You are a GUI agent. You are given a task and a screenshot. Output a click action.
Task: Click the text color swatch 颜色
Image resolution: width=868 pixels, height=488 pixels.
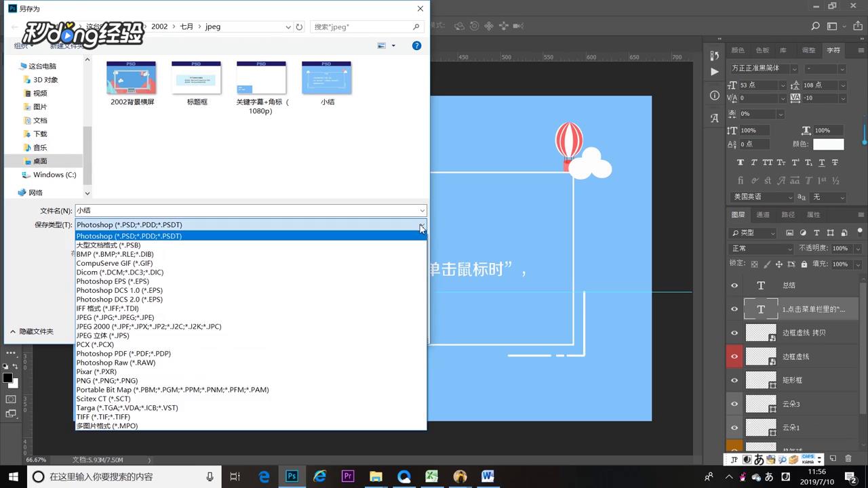829,144
